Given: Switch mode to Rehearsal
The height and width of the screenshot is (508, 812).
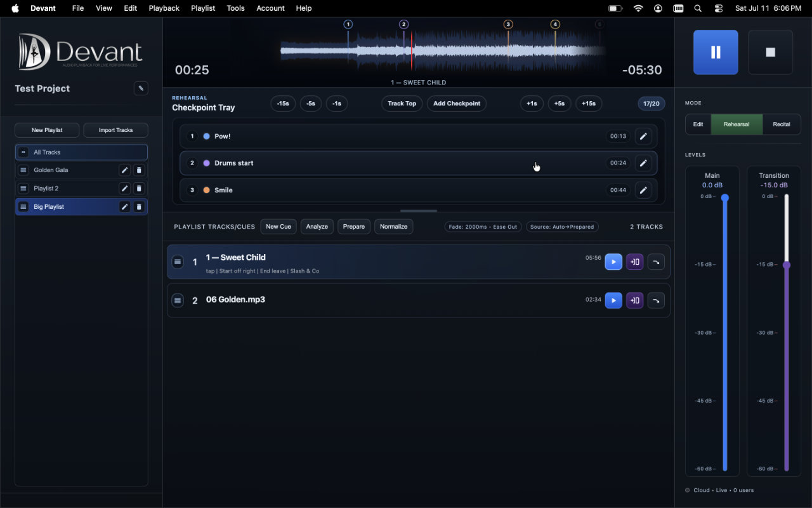Looking at the screenshot, I should pos(737,124).
